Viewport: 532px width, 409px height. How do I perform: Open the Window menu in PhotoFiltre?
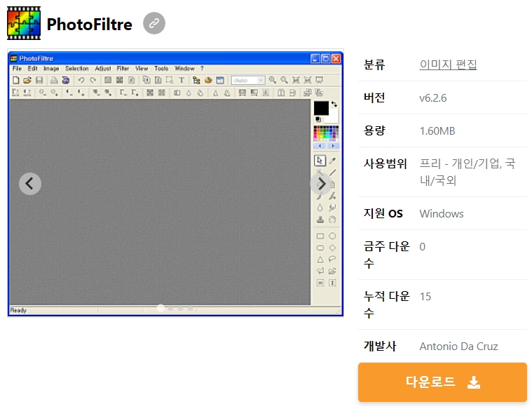[184, 69]
